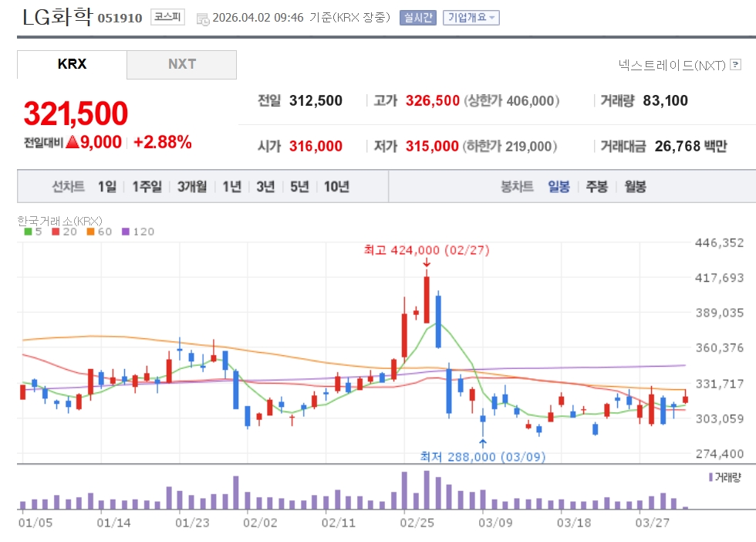Switch to the NXT tab
Viewport: 756px width, 542px height.
click(182, 64)
